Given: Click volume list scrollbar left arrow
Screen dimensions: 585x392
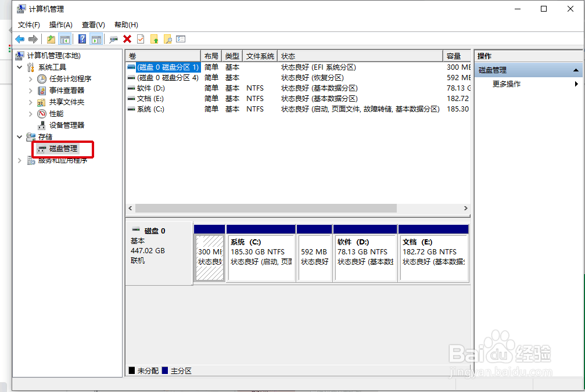Looking at the screenshot, I should click(130, 208).
